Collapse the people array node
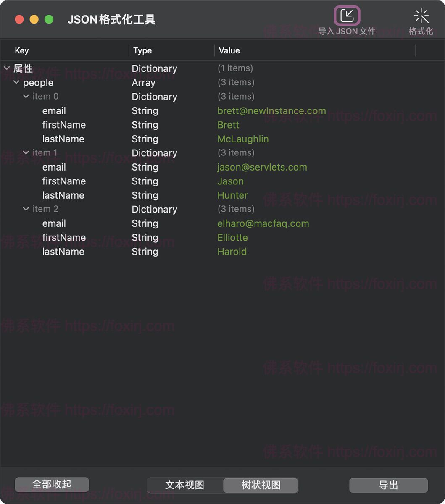 (16, 82)
